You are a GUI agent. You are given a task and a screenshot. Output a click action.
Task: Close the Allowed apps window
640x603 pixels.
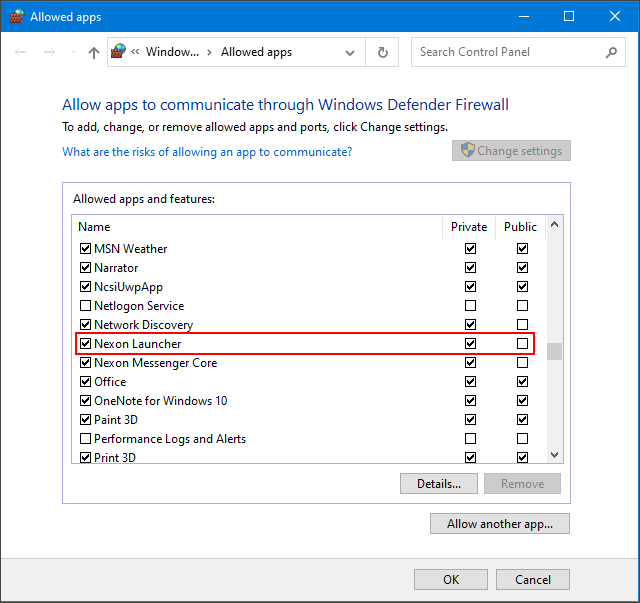(x=615, y=16)
